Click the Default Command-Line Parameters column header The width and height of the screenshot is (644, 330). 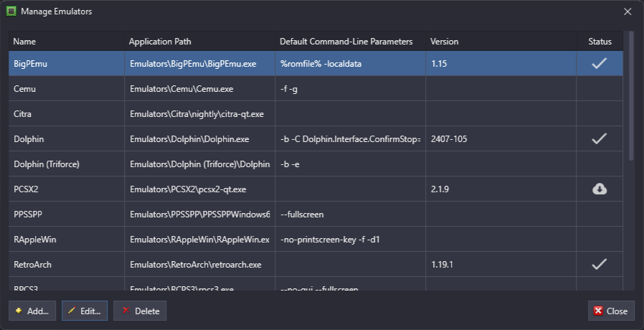point(351,42)
